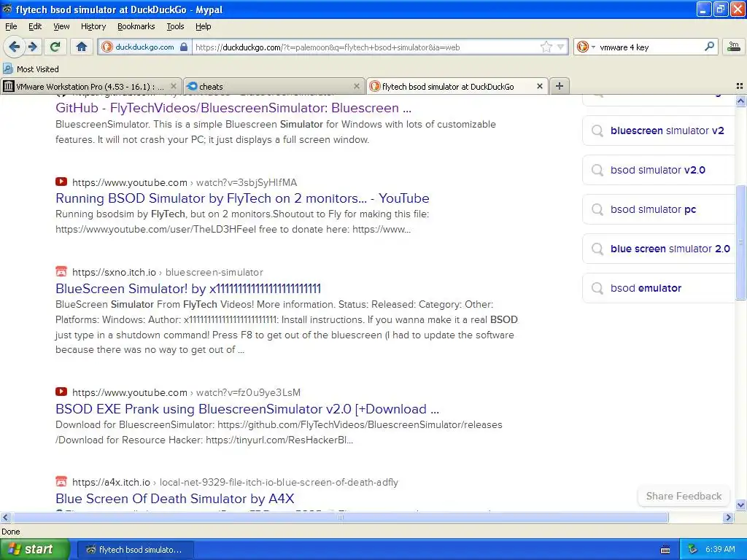This screenshot has width=747, height=560.
Task: Open the Help menu
Action: coord(204,26)
